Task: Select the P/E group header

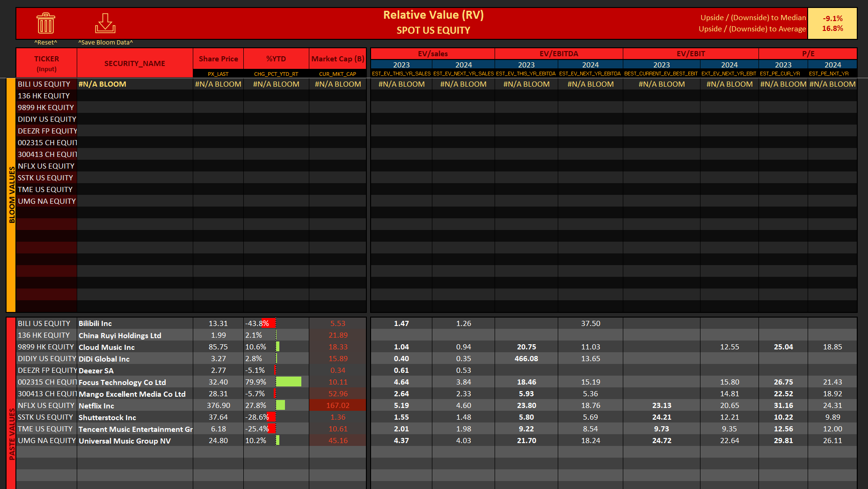Action: pyautogui.click(x=808, y=54)
